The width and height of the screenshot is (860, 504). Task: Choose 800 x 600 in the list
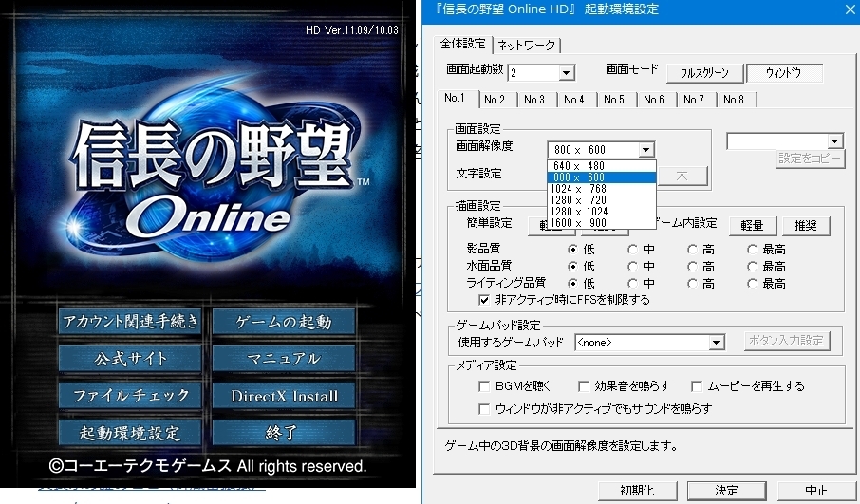(602, 177)
